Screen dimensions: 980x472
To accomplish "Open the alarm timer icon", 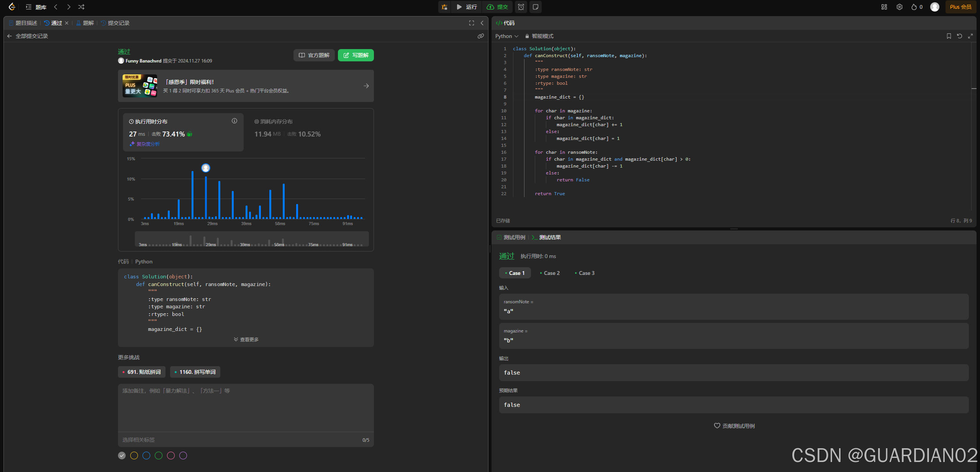I will point(521,7).
